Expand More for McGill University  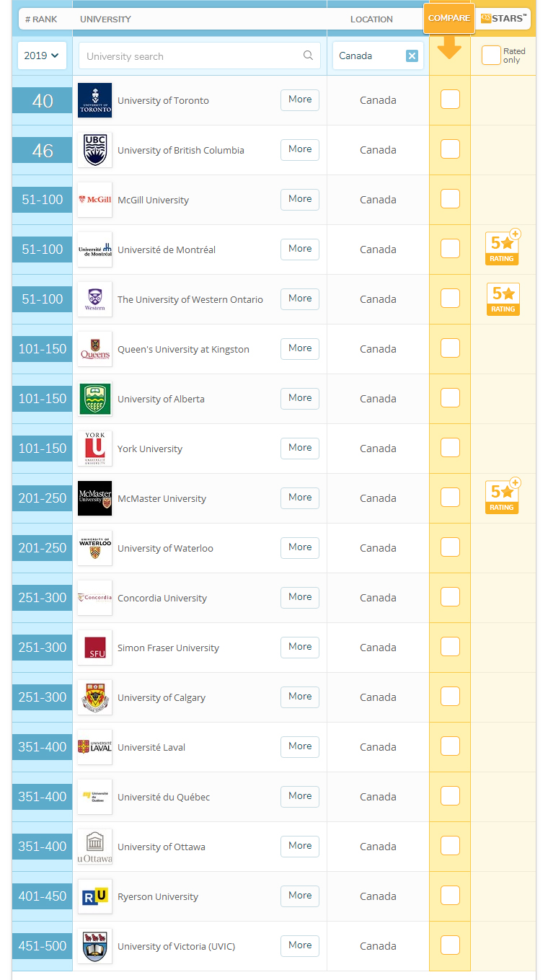(300, 199)
